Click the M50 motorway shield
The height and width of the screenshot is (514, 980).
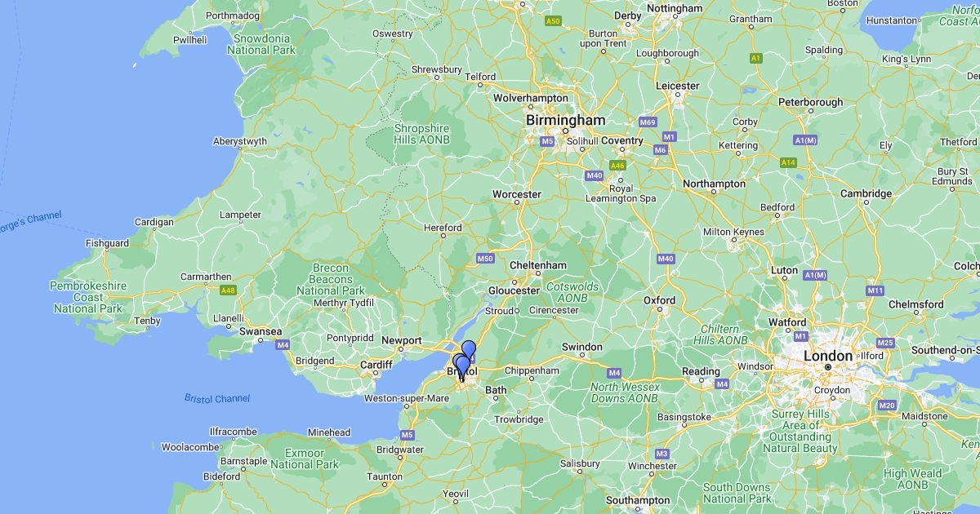click(x=485, y=259)
